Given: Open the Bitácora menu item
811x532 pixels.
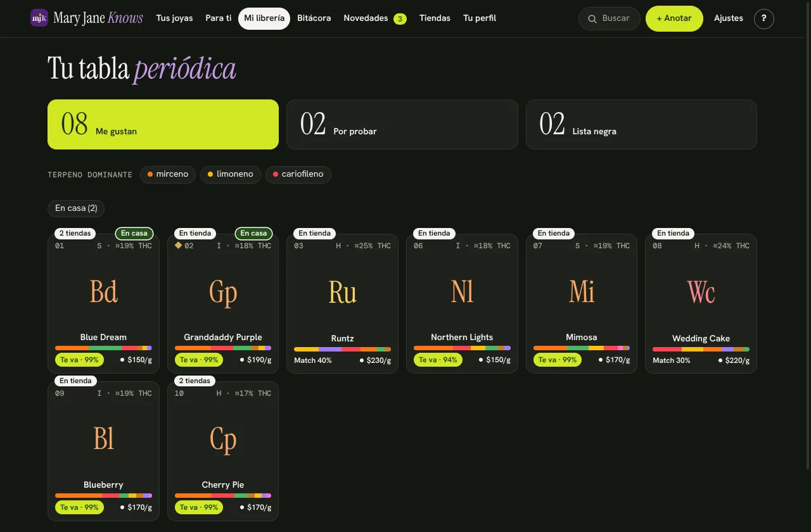Looking at the screenshot, I should point(314,18).
